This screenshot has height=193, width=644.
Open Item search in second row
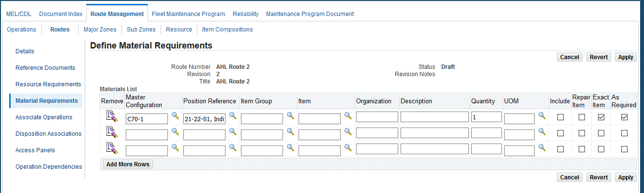348,132
